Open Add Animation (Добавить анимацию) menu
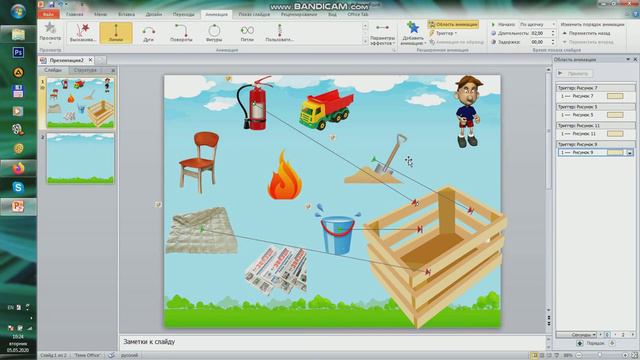This screenshot has width=640, height=360. tap(413, 33)
